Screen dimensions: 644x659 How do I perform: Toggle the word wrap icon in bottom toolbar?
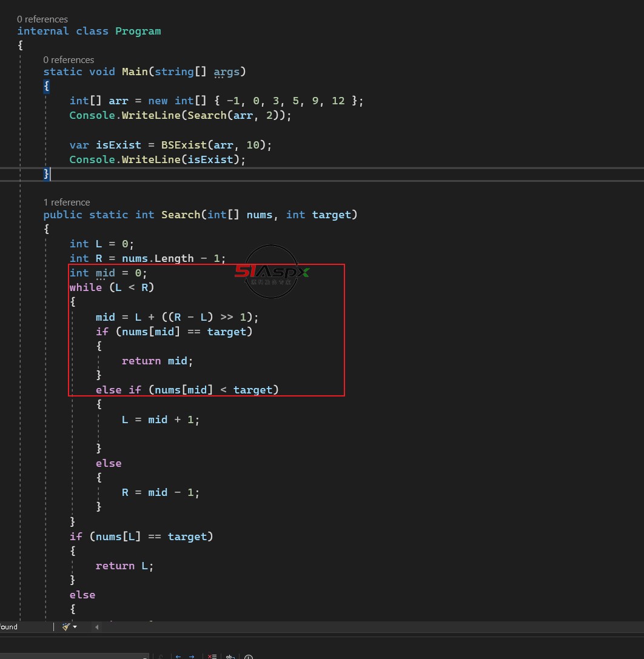tap(230, 656)
